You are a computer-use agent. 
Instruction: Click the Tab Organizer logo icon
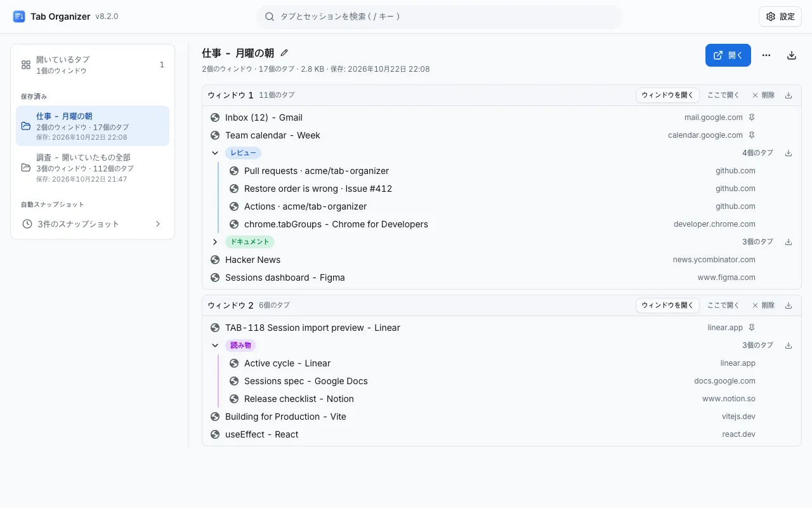coord(19,17)
